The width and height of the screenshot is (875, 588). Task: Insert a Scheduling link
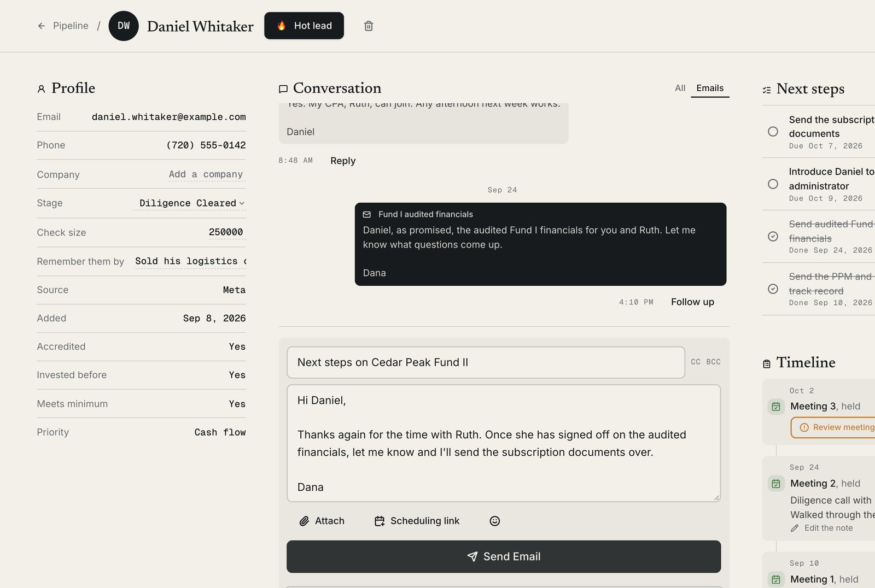[x=417, y=521]
